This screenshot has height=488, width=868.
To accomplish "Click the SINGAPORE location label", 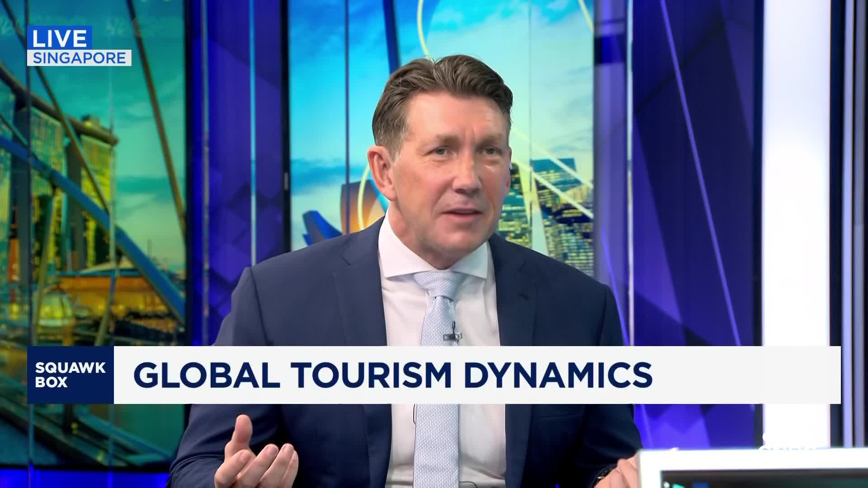I will [79, 58].
